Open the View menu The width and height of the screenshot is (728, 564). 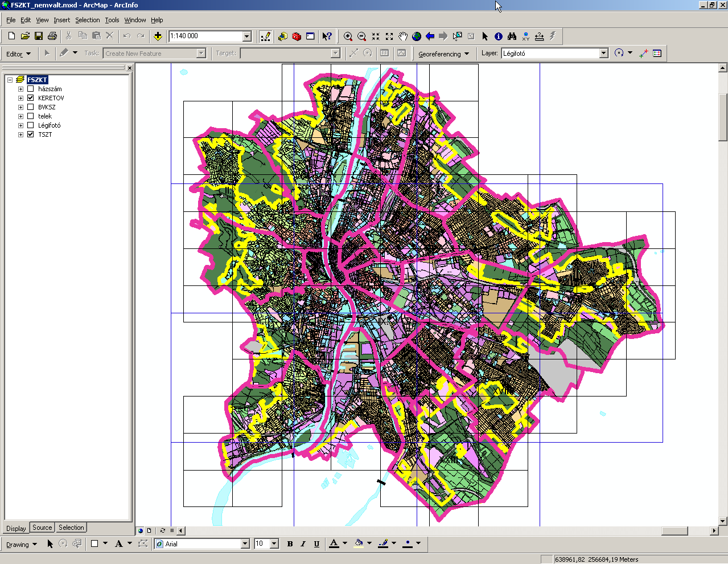(x=42, y=20)
